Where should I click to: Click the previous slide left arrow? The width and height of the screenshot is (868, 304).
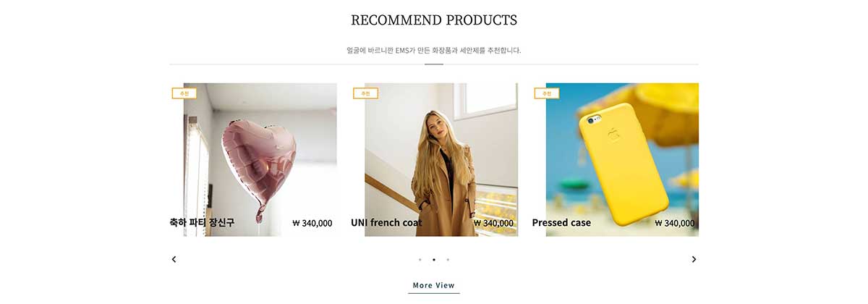174,259
